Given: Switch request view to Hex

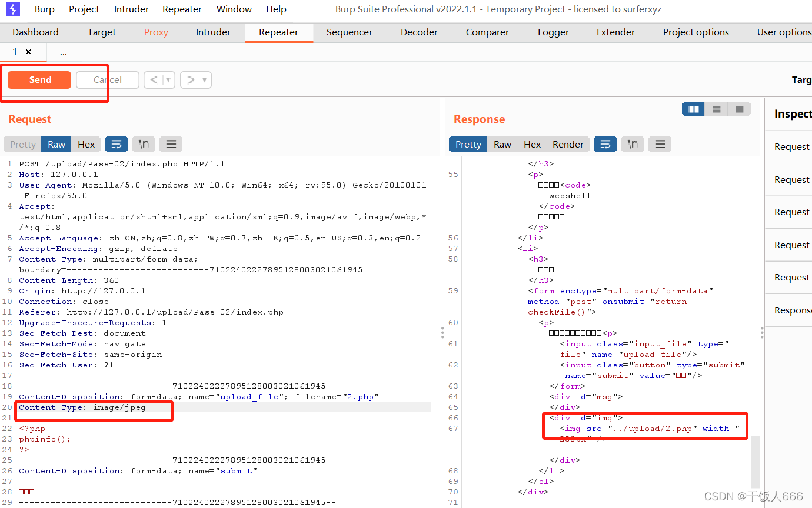Looking at the screenshot, I should pos(86,144).
